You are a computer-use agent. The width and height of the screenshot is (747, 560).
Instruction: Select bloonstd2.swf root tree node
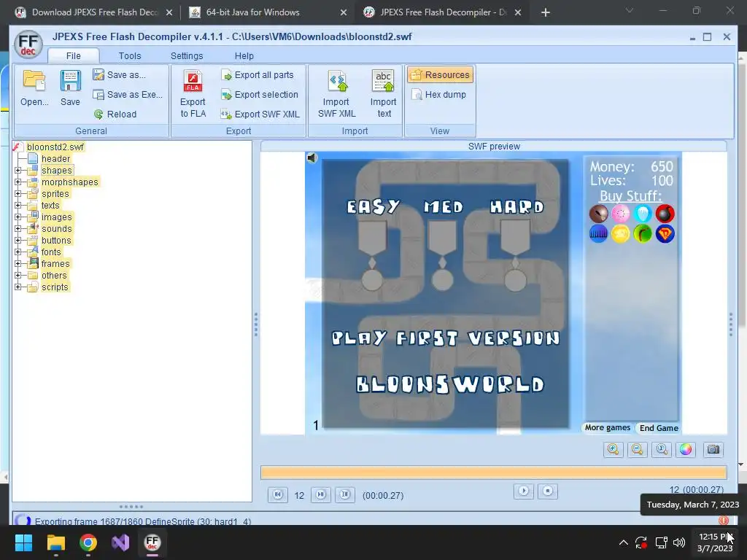pyautogui.click(x=55, y=147)
